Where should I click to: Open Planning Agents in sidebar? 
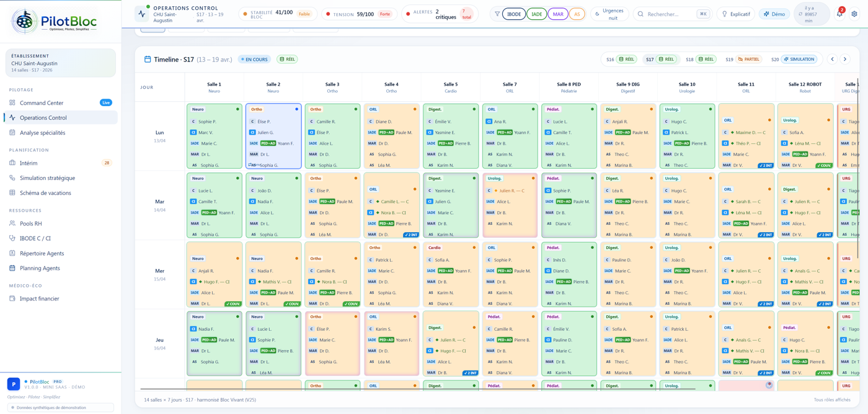click(61, 268)
